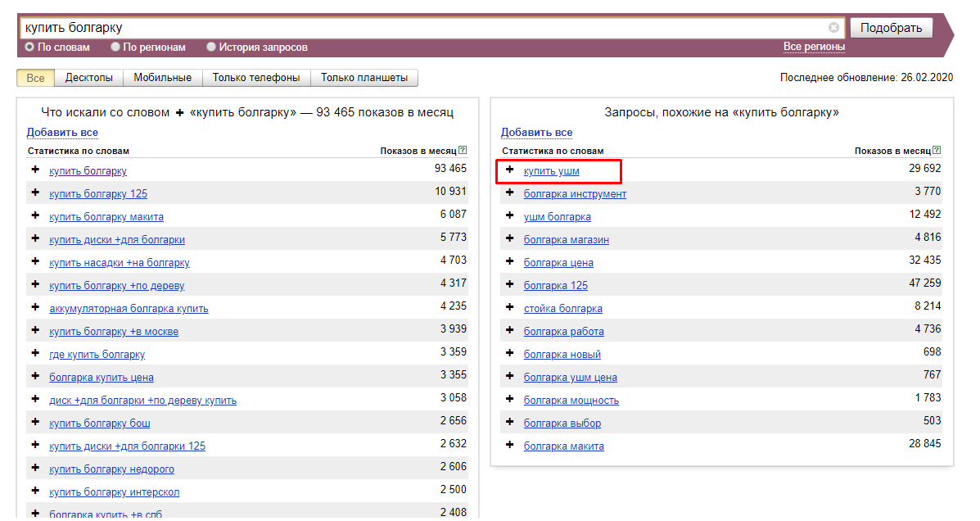The height and width of the screenshot is (521, 980).
Task: Switch to the Только планшеты tab
Action: 364,78
